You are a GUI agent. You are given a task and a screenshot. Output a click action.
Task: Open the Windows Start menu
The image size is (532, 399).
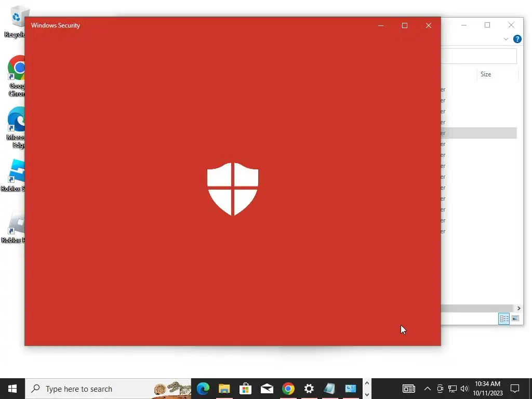click(x=12, y=389)
